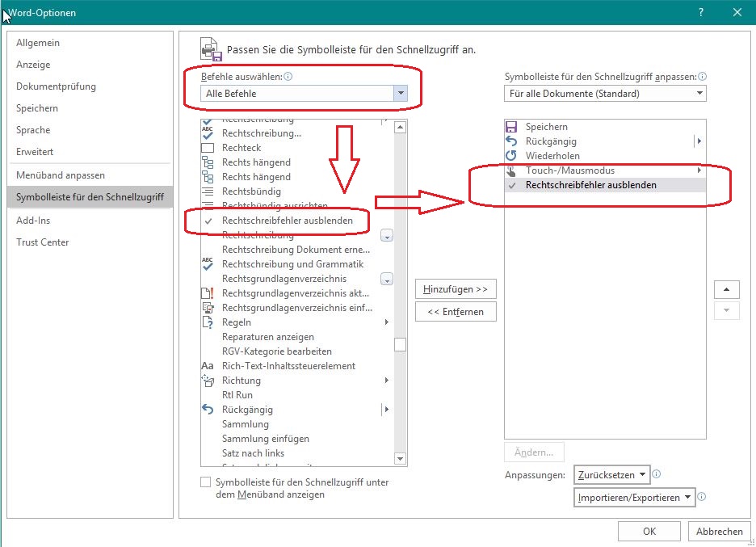
Task: Open the Sprache options category
Action: tap(33, 130)
